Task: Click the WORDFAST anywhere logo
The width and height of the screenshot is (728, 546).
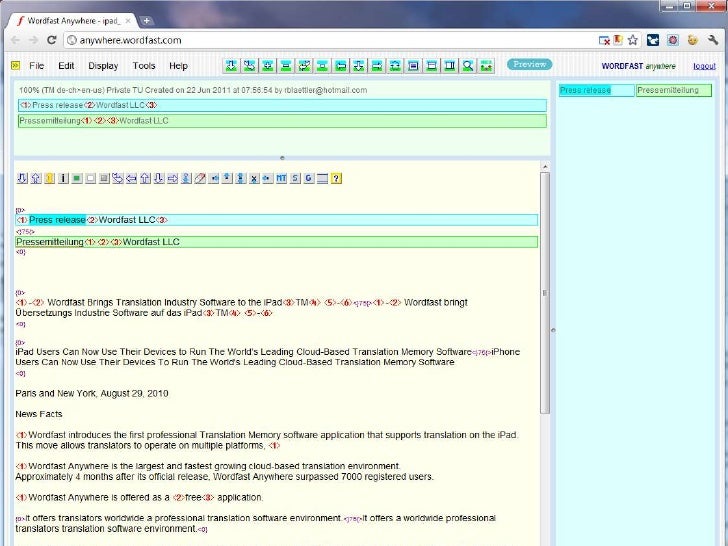Action: (638, 66)
